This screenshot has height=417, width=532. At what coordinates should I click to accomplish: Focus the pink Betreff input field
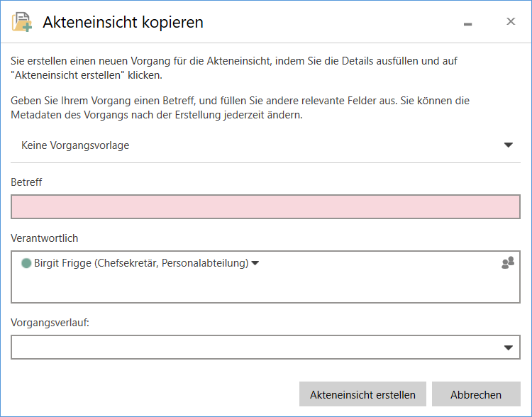click(x=265, y=207)
